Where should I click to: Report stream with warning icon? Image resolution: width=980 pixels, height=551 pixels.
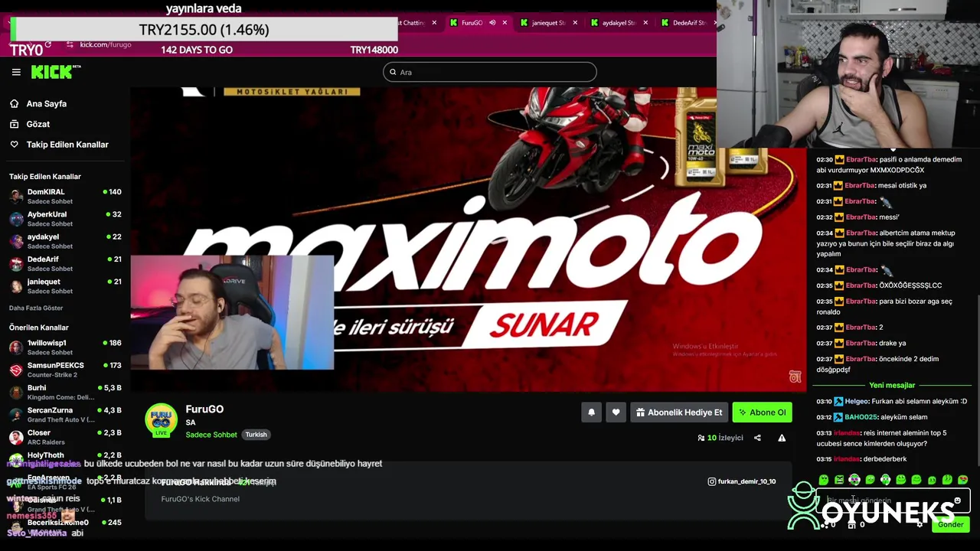[x=782, y=438]
